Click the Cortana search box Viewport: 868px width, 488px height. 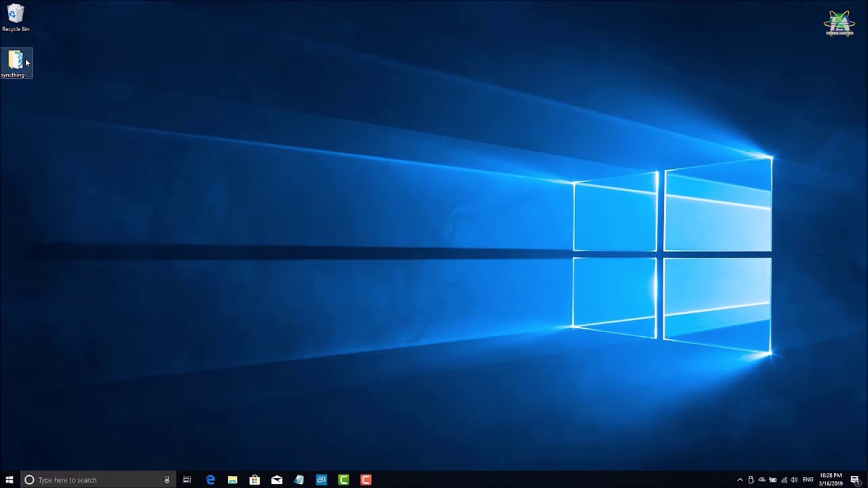[x=98, y=480]
